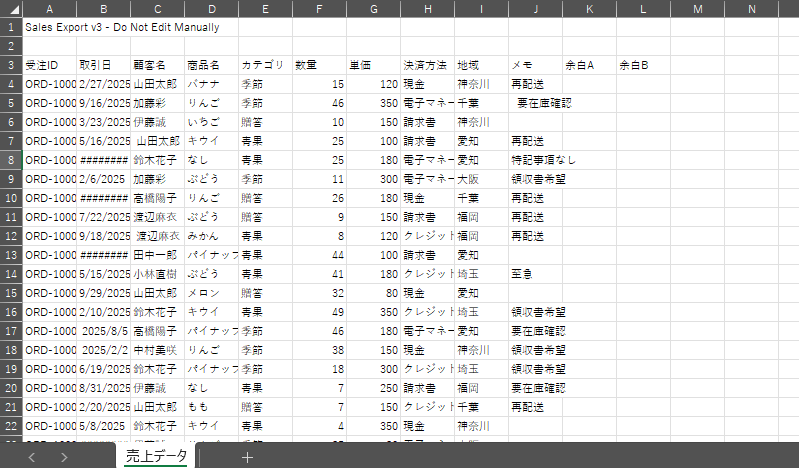Click cell A1 with Sales Export title
This screenshot has width=799, height=468.
tap(49, 27)
